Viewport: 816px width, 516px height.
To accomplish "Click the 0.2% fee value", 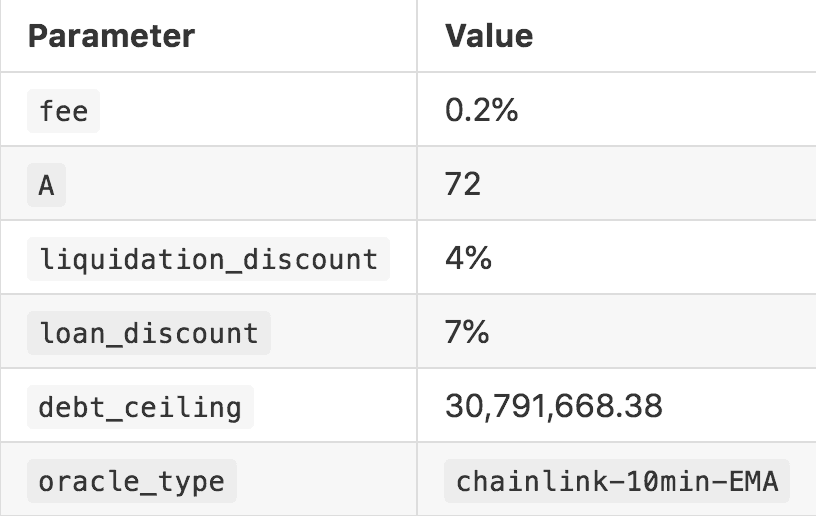I will pos(481,110).
